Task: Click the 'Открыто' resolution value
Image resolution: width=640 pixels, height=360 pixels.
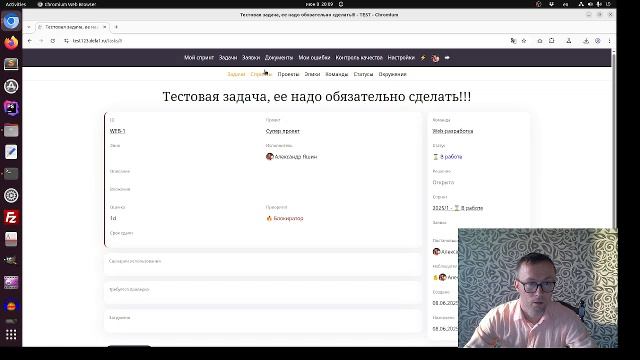Action: tap(443, 182)
